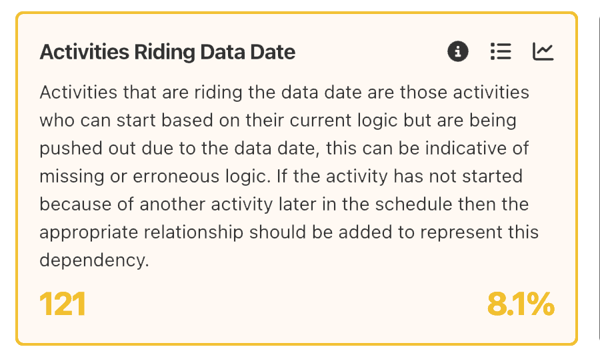Click empty space between 121 and 8.1%
Screen dimensions: 600x361
[286, 304]
